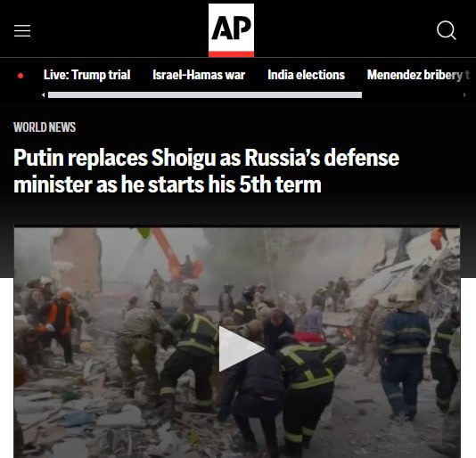Open the Menendez bribery trial topic
This screenshot has height=458, width=476.
pos(418,75)
